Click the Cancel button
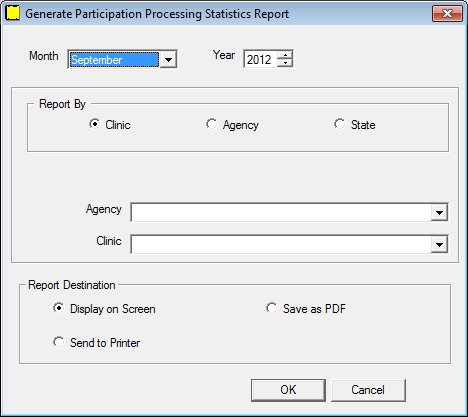 click(x=368, y=390)
